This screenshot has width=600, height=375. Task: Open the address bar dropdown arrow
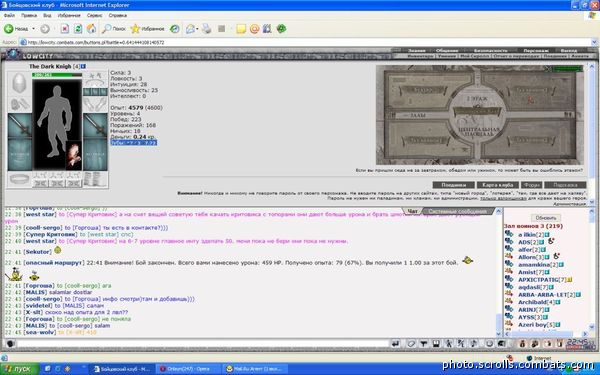[x=594, y=42]
